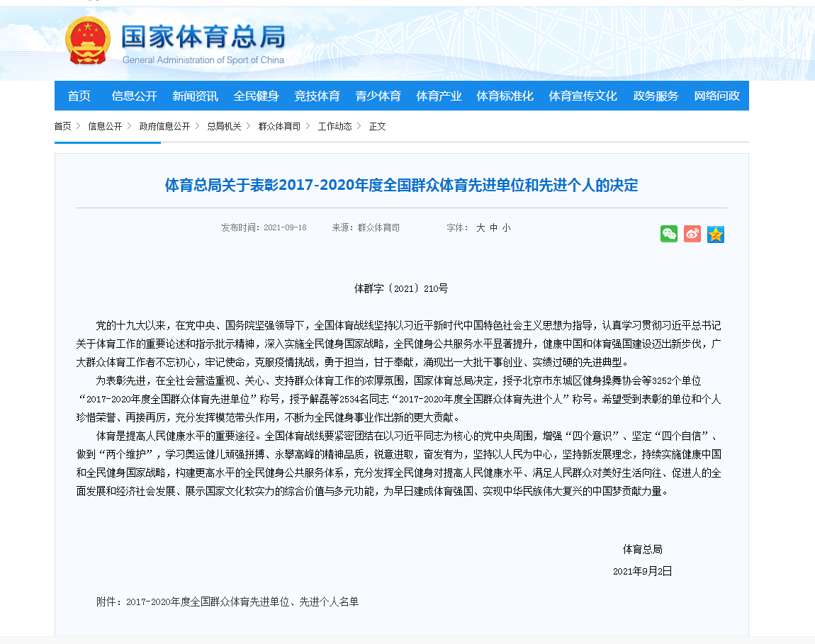Click the article title heading
815x644 pixels.
point(401,185)
